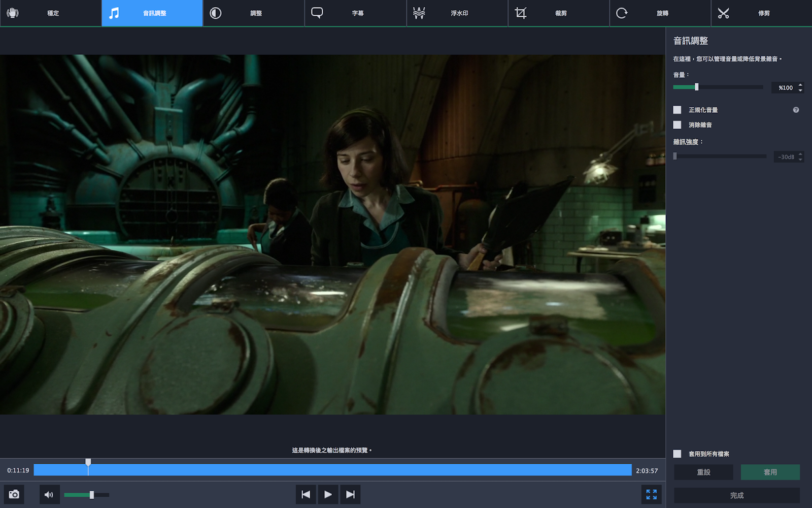Switch to the 調整 adjust tab
Screen dimensions: 812x508
[x=254, y=13]
